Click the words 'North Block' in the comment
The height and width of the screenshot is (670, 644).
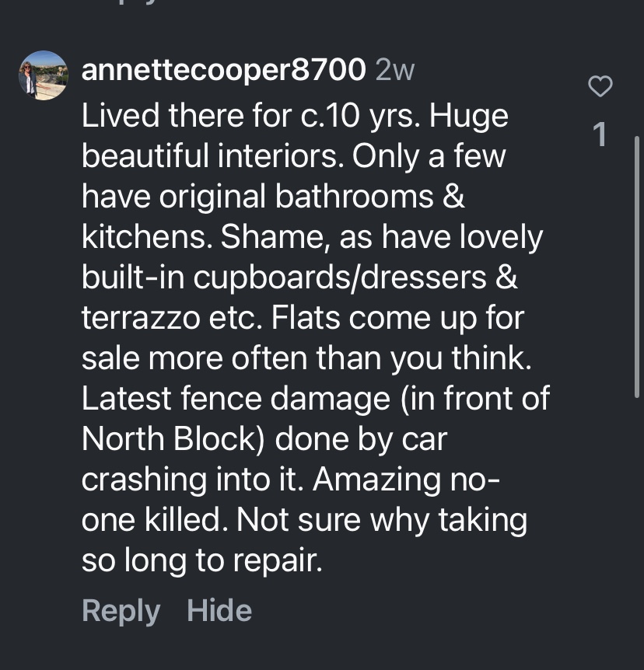[x=170, y=439]
